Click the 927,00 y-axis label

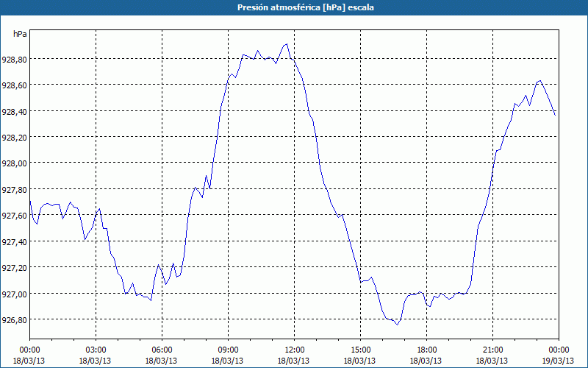tap(14, 294)
